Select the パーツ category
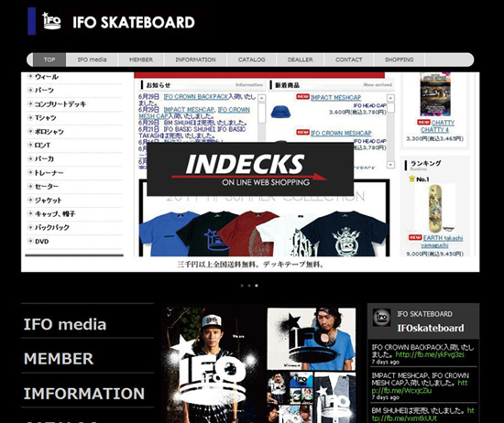The width and height of the screenshot is (504, 423). click(44, 91)
